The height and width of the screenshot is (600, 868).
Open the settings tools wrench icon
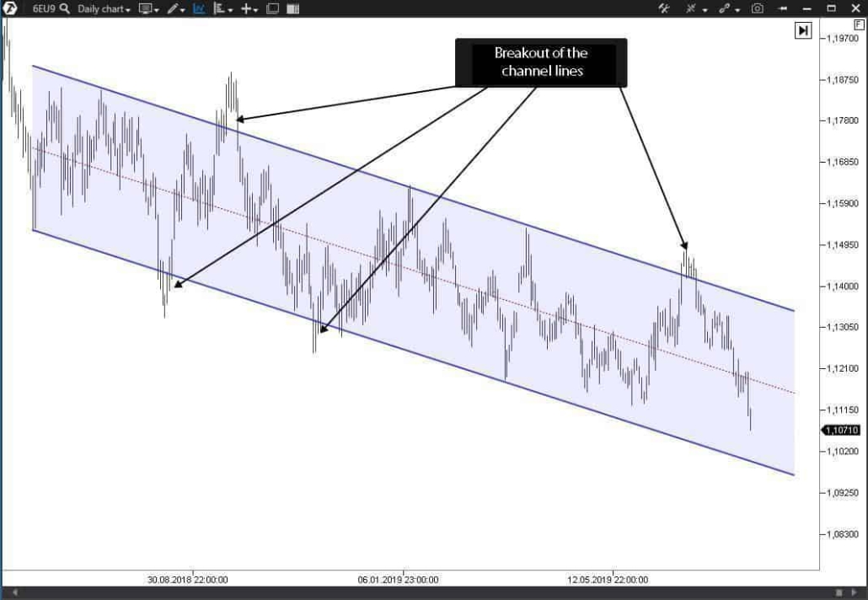tap(664, 8)
